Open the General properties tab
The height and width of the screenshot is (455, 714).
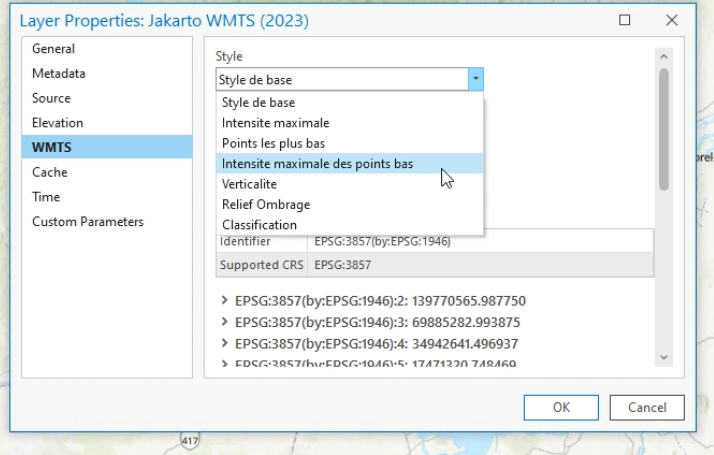(x=54, y=49)
